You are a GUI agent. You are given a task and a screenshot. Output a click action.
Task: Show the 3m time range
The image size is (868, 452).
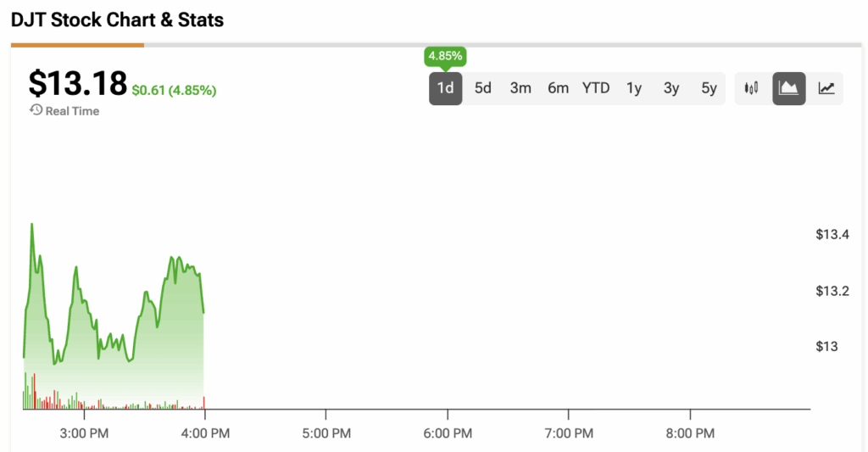pyautogui.click(x=520, y=88)
